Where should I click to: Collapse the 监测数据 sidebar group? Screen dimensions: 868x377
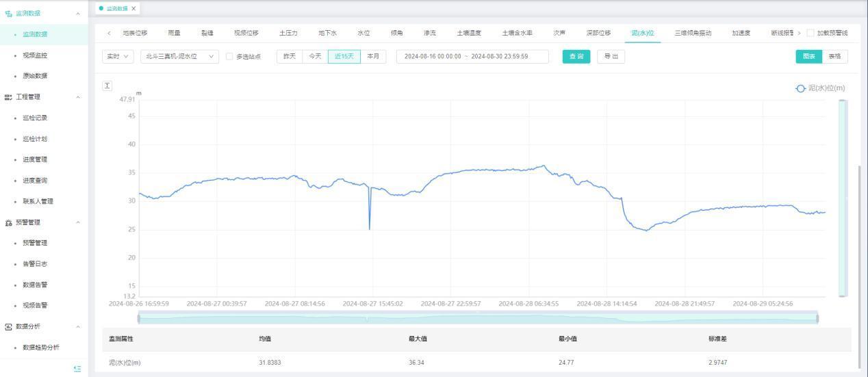(x=77, y=14)
